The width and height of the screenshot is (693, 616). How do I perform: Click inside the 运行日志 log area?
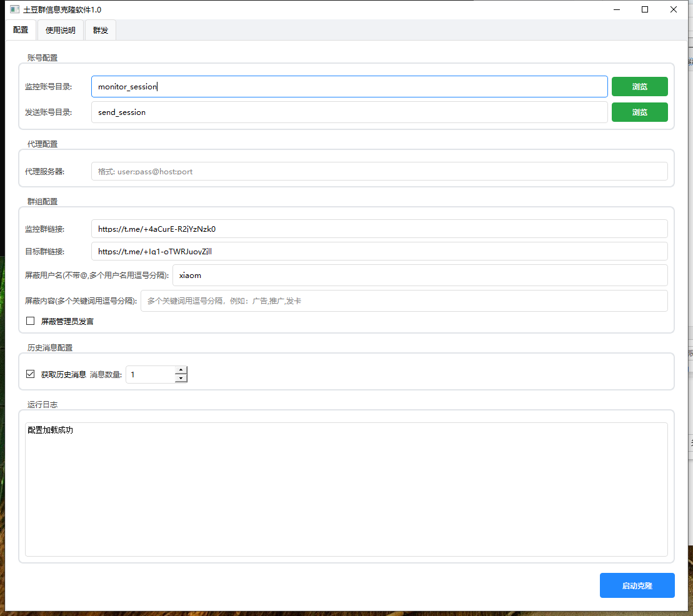[x=346, y=489]
